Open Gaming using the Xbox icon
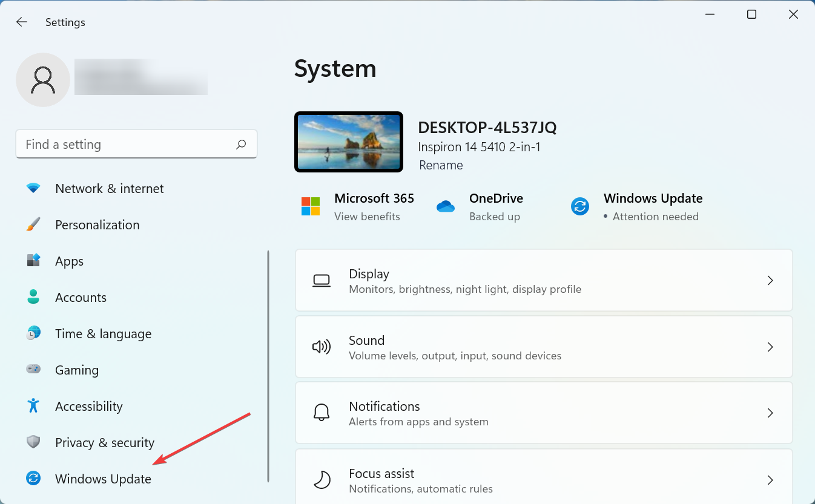Image resolution: width=815 pixels, height=504 pixels. pos(33,370)
